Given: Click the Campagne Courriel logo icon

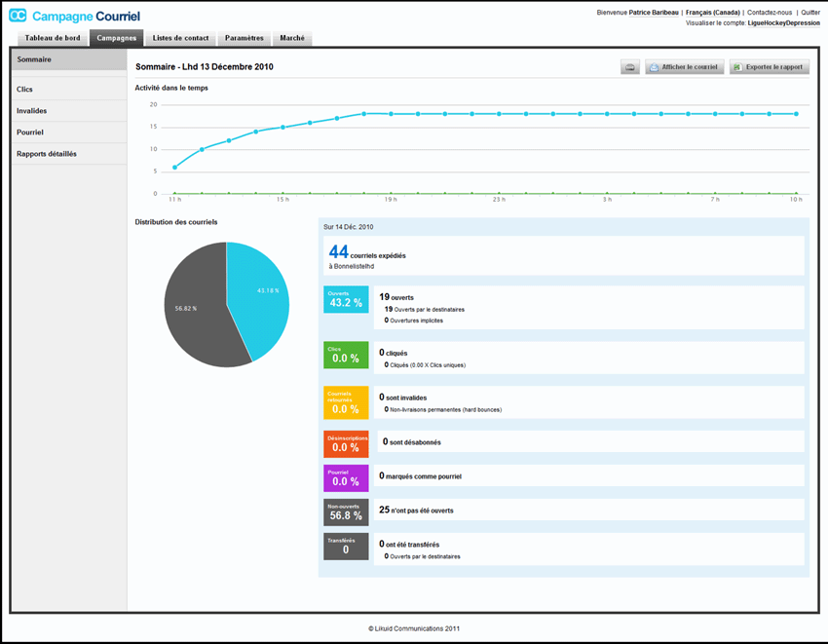Looking at the screenshot, I should (18, 16).
